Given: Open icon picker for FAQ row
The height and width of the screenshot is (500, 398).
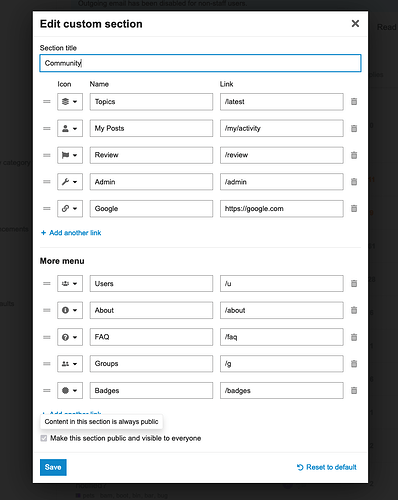Looking at the screenshot, I should [70, 337].
